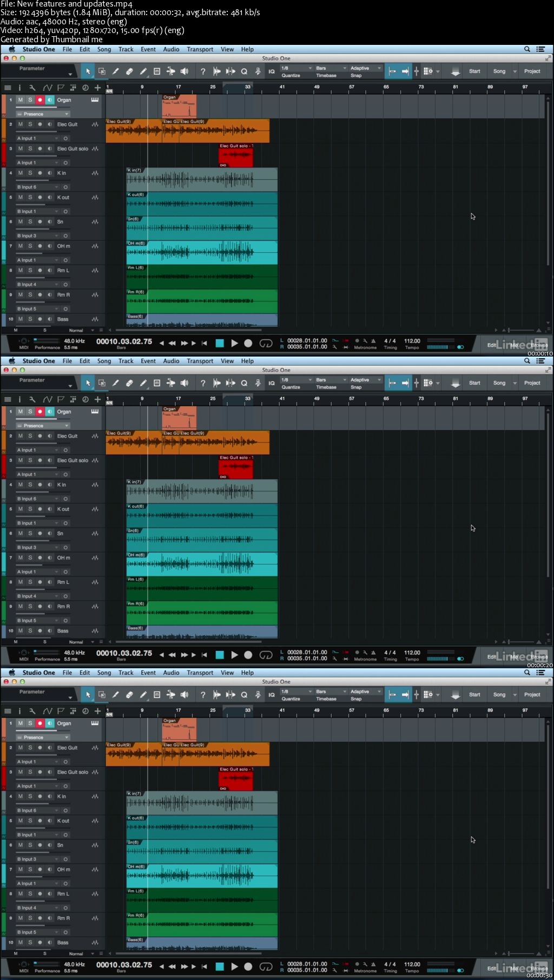Image resolution: width=554 pixels, height=980 pixels.
Task: Click the wrench options icon in 00:00:30 frame
Action: click(32, 711)
